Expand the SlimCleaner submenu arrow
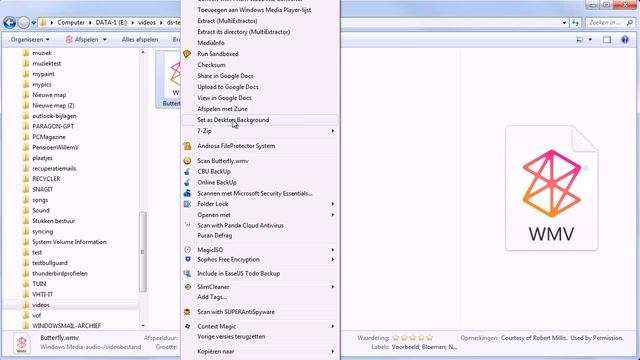Image resolution: width=640 pixels, height=360 pixels. point(333,287)
